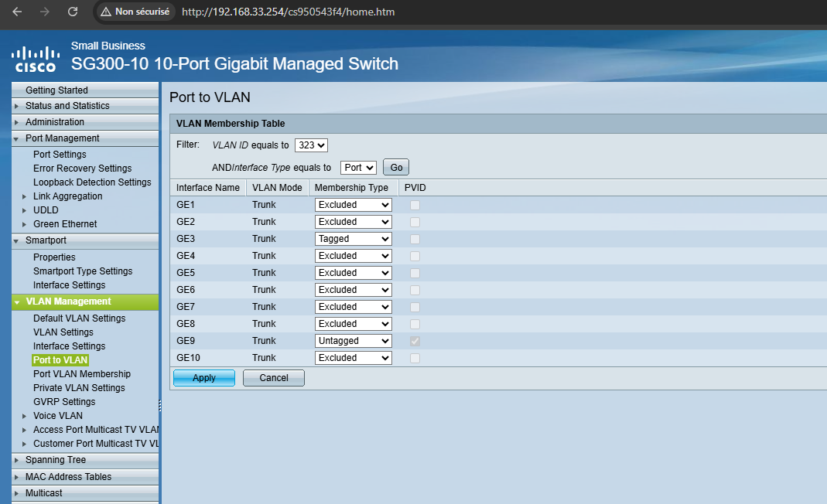Viewport: 827px width, 504px height.
Task: Click the browser address bar URL
Action: (x=288, y=12)
